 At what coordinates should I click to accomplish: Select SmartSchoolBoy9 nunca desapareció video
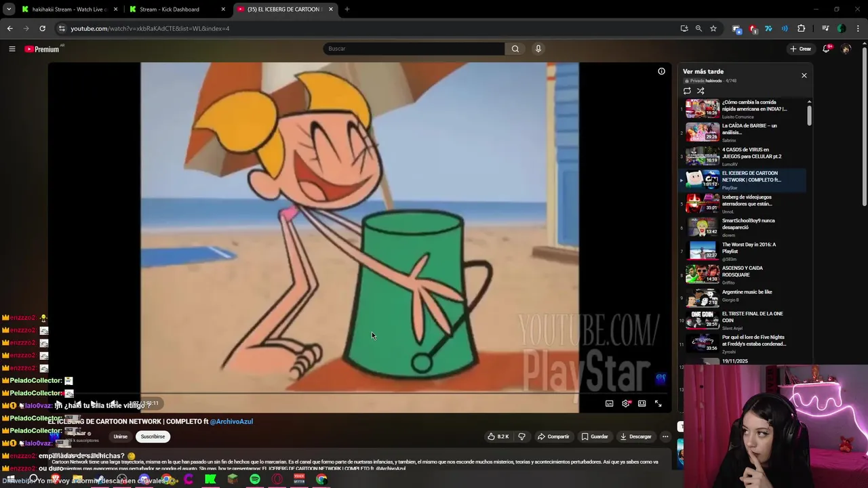[742, 228]
